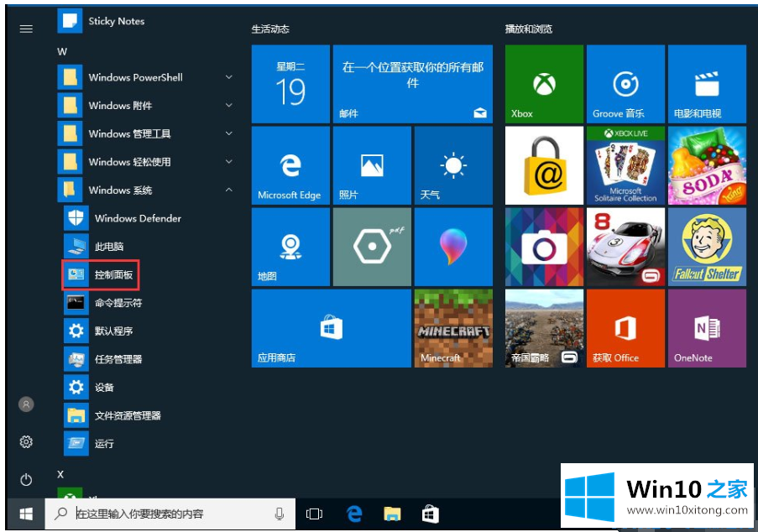The height and width of the screenshot is (532, 758).
Task: Launch 命令提示符 (Command Prompt)
Action: coord(103,302)
